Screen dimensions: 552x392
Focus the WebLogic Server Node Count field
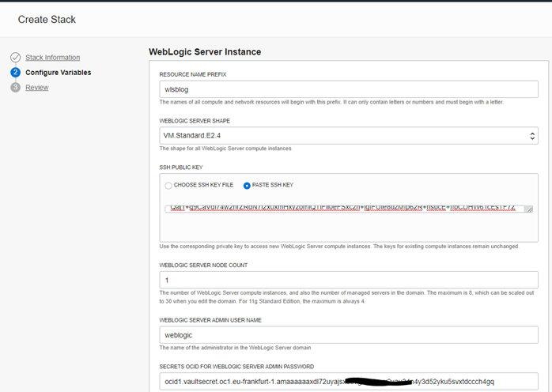(x=349, y=280)
